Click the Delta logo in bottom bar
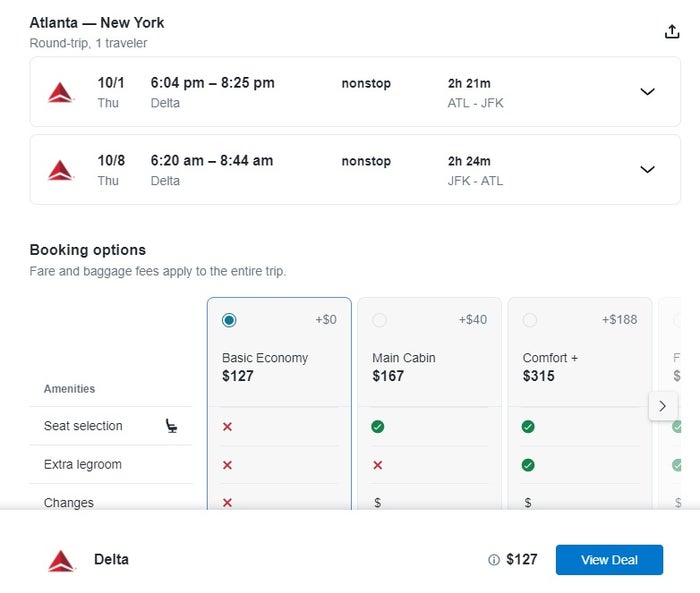The height and width of the screenshot is (593, 700). (x=62, y=561)
